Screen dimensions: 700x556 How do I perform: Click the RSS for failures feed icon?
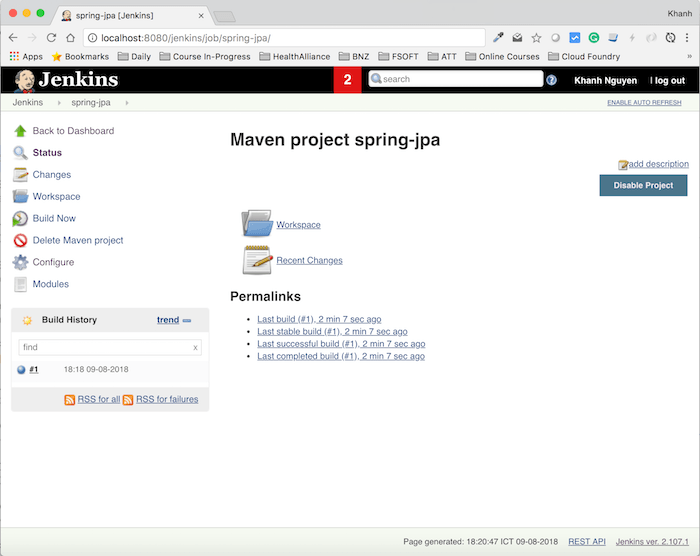click(128, 400)
